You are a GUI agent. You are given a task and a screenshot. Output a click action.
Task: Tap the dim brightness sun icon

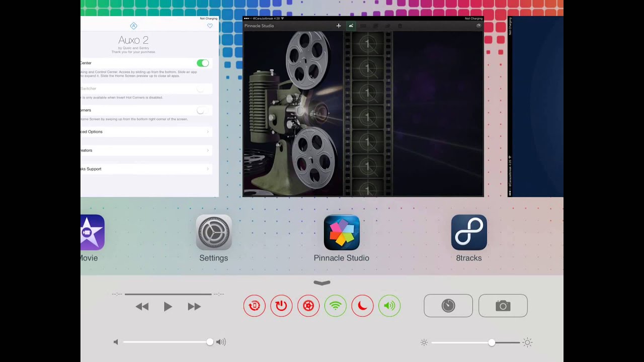pyautogui.click(x=424, y=342)
